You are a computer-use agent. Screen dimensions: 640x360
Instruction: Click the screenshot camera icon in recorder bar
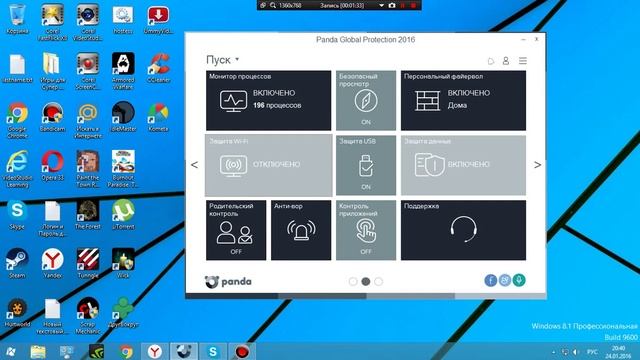point(392,5)
